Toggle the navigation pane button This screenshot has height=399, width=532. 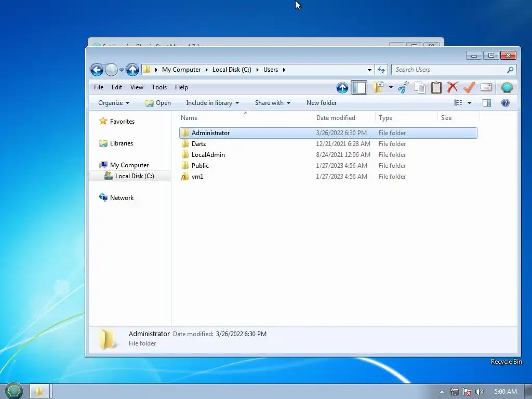click(359, 87)
